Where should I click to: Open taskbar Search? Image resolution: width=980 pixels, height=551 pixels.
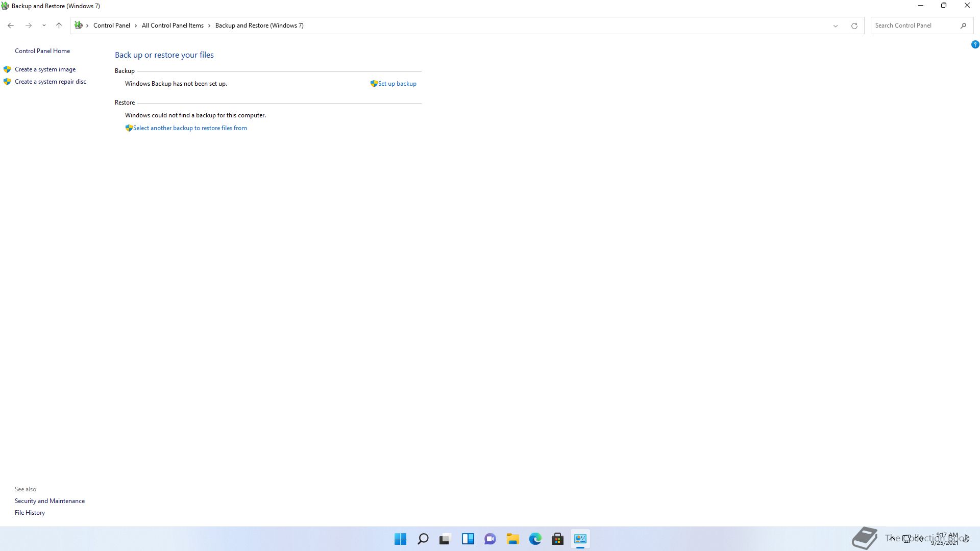pos(423,539)
